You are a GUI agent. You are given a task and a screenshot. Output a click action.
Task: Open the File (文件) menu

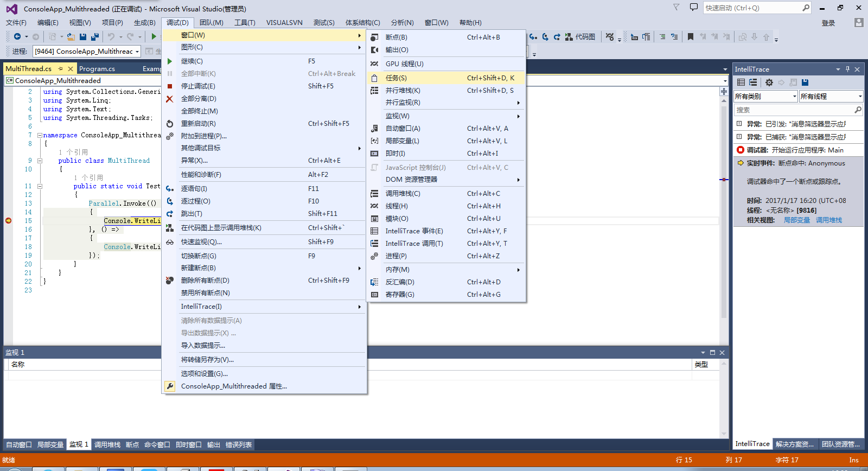16,23
